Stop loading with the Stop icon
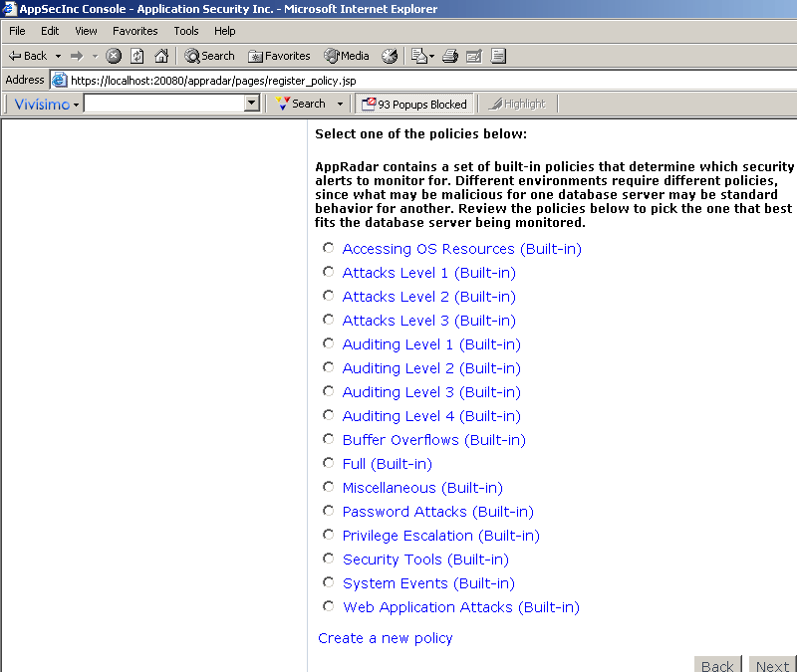The height and width of the screenshot is (672, 797). [x=114, y=56]
